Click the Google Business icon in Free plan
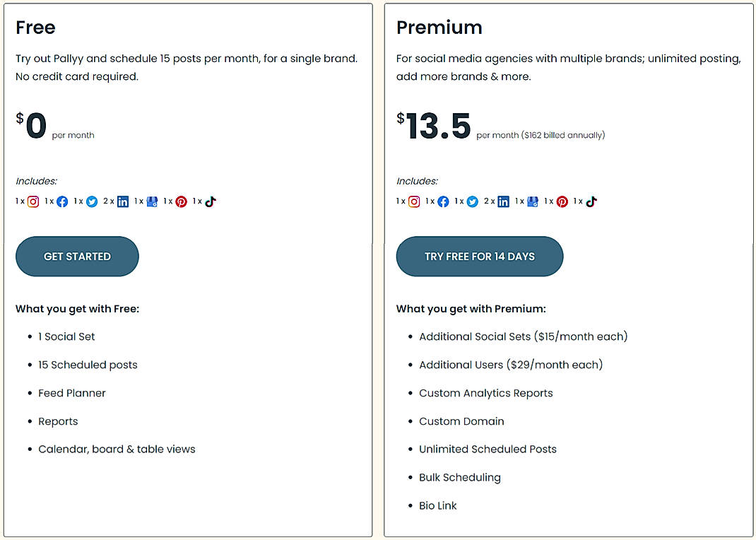 (x=152, y=201)
